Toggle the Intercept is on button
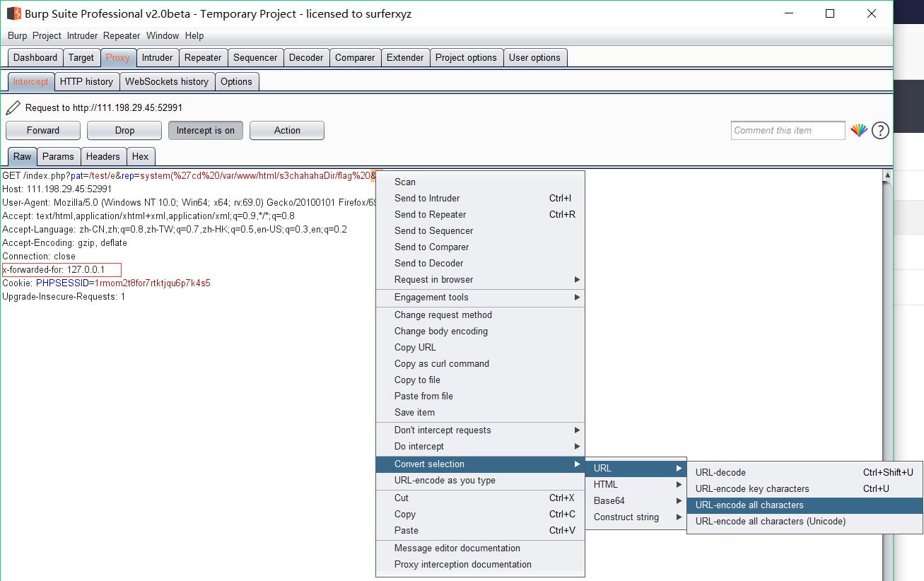Screen dimensions: 924x581 205,130
